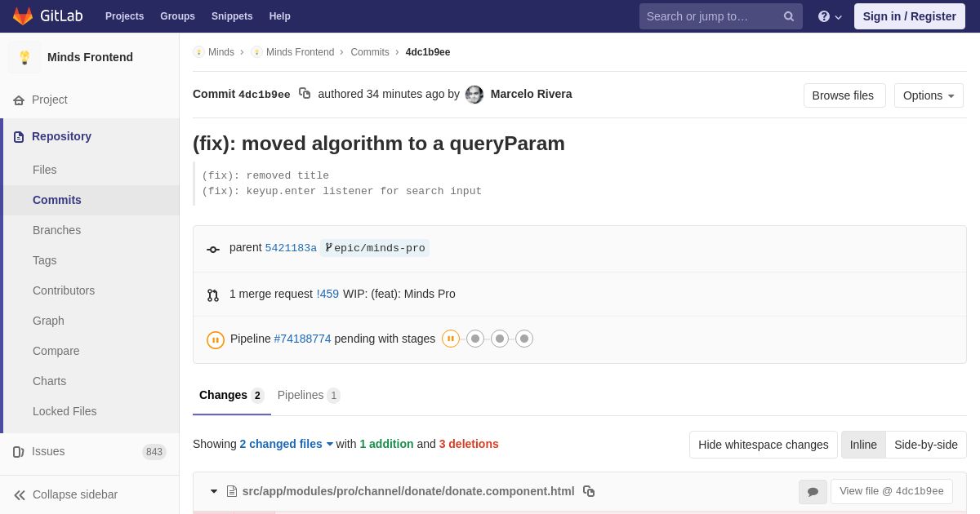
Task: Open Marcelo Rivera's author profile
Action: (531, 94)
